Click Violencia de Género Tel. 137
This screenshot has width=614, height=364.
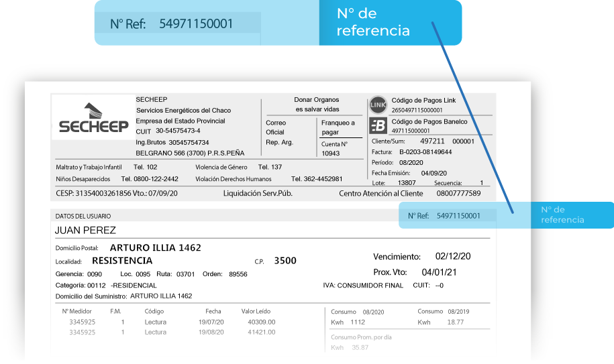pyautogui.click(x=238, y=167)
